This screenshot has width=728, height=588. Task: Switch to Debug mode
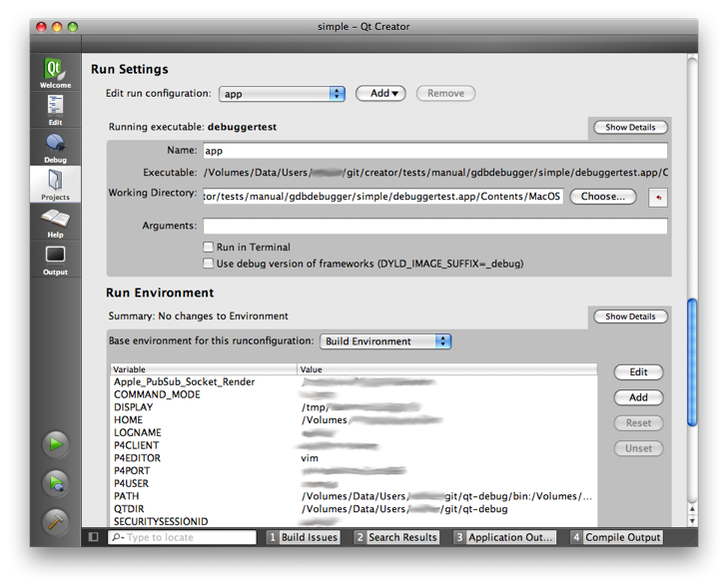pyautogui.click(x=55, y=147)
